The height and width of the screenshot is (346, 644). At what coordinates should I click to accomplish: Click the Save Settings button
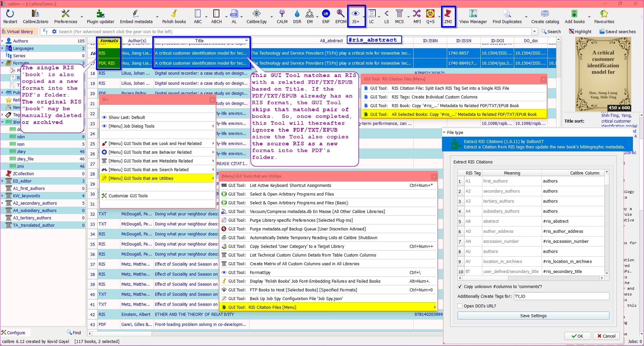point(533,316)
